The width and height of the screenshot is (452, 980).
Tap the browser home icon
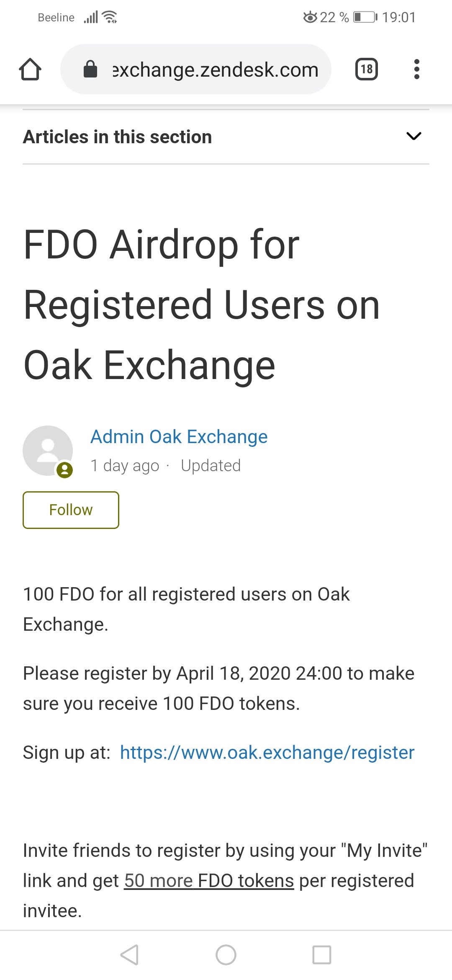30,69
